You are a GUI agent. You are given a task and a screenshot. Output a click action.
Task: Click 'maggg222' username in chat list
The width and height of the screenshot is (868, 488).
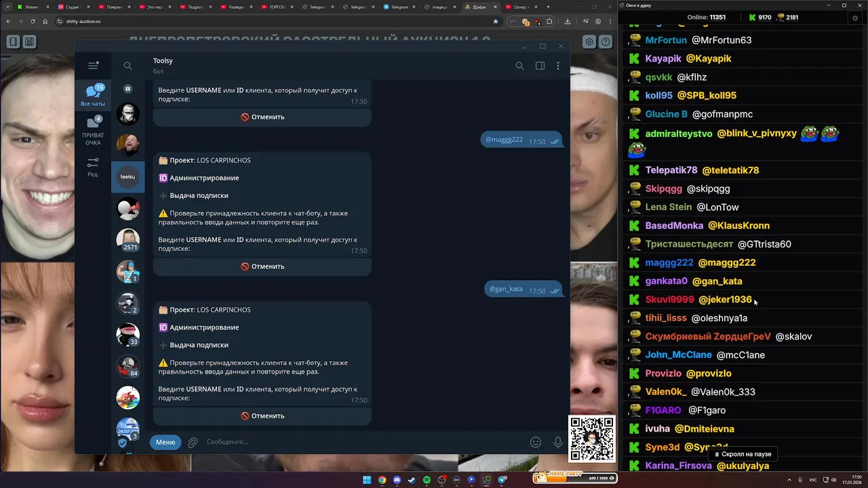669,262
